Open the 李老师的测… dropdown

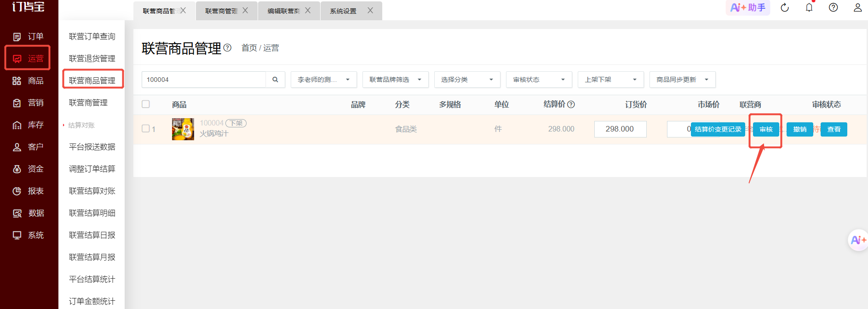coord(324,80)
